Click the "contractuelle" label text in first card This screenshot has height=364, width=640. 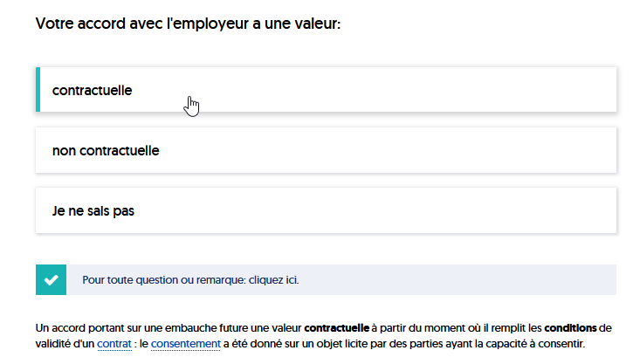tap(93, 90)
